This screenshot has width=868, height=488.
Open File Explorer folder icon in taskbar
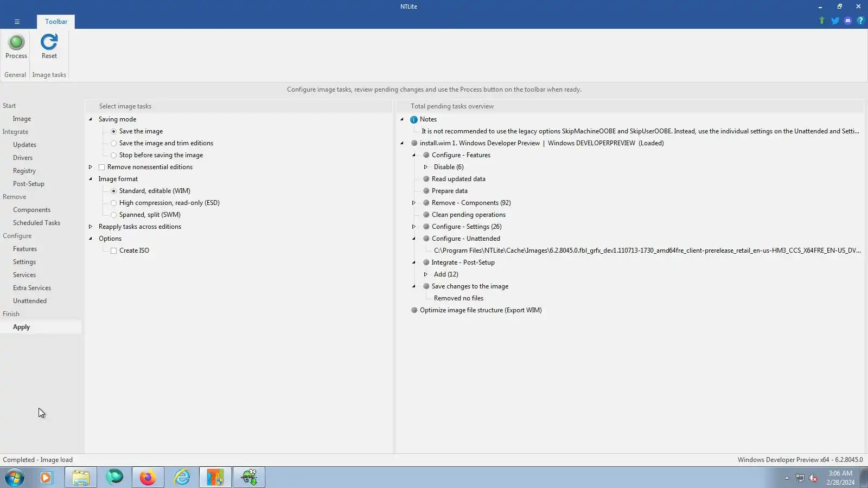point(81,477)
